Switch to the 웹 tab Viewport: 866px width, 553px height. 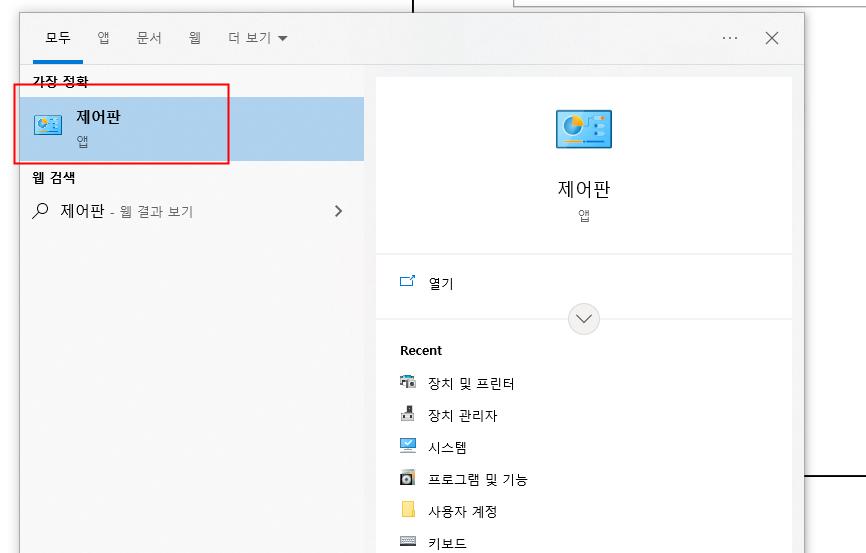(x=194, y=38)
